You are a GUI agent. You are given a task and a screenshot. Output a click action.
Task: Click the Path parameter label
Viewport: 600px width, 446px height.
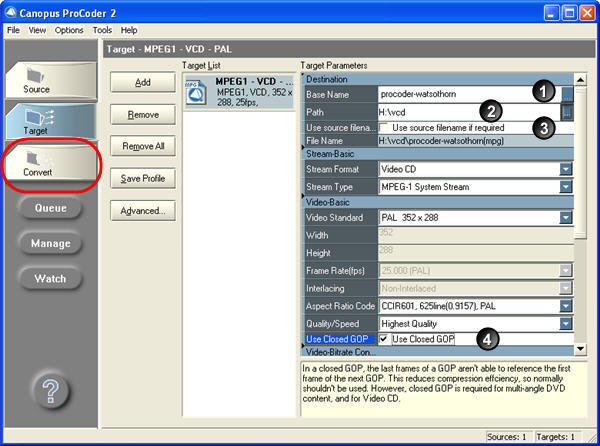[315, 112]
